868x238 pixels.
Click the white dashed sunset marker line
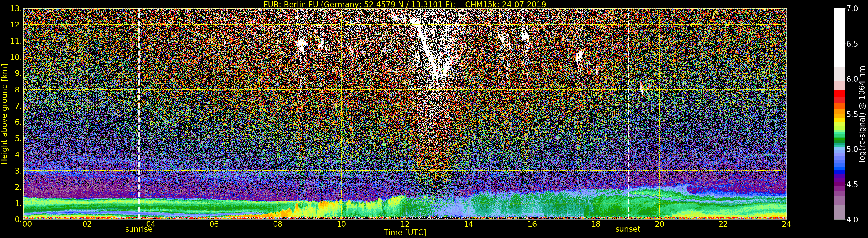(629, 114)
